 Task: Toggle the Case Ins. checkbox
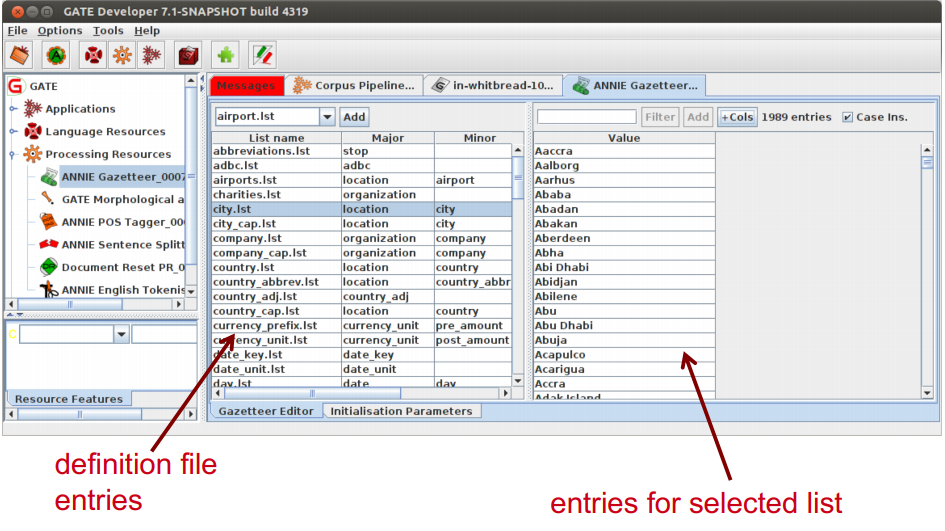[848, 117]
